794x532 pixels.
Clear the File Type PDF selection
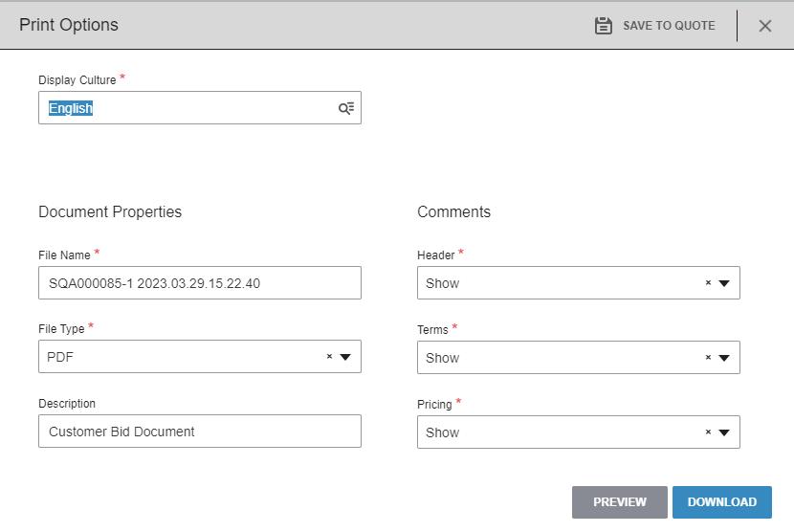(329, 357)
